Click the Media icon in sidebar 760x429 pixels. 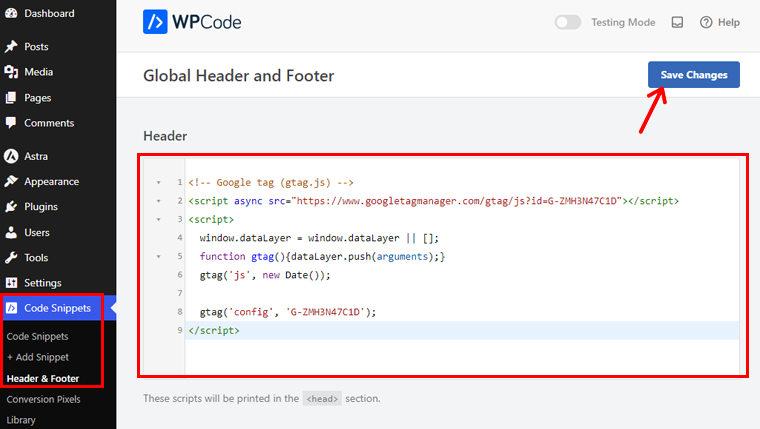(x=11, y=72)
